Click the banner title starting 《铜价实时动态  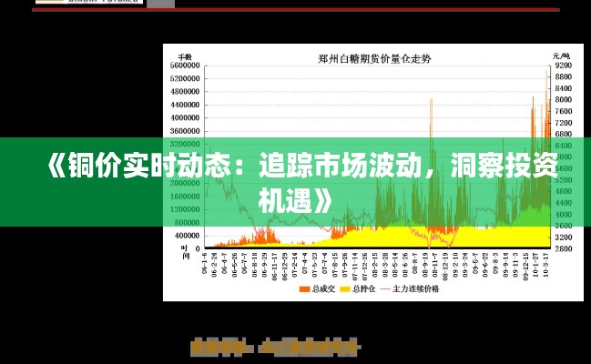pyautogui.click(x=301, y=182)
